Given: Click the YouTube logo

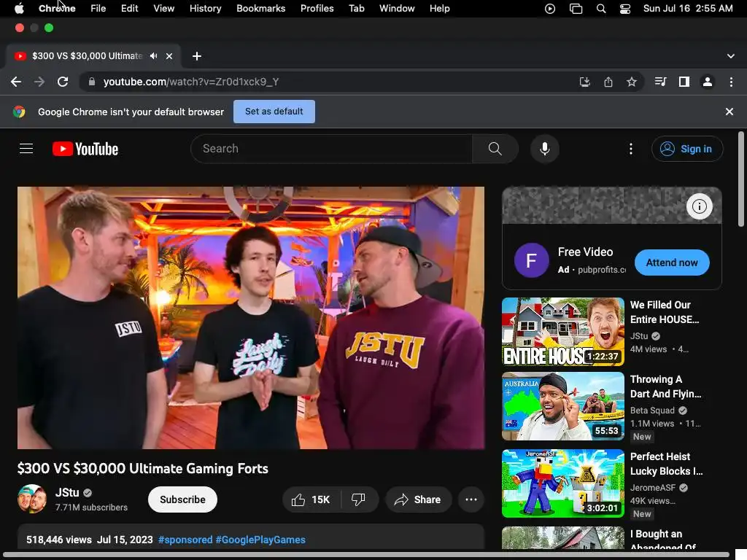Looking at the screenshot, I should 85,149.
